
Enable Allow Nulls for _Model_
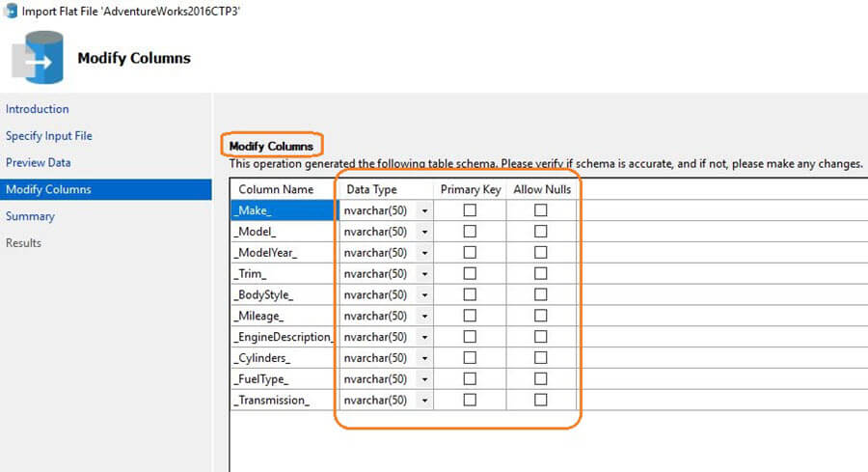541,232
